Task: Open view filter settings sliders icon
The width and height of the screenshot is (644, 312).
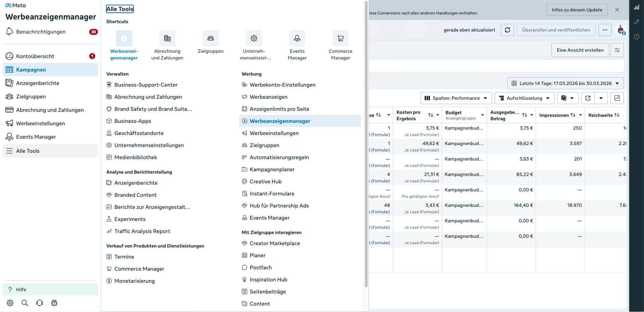Action: click(617, 50)
